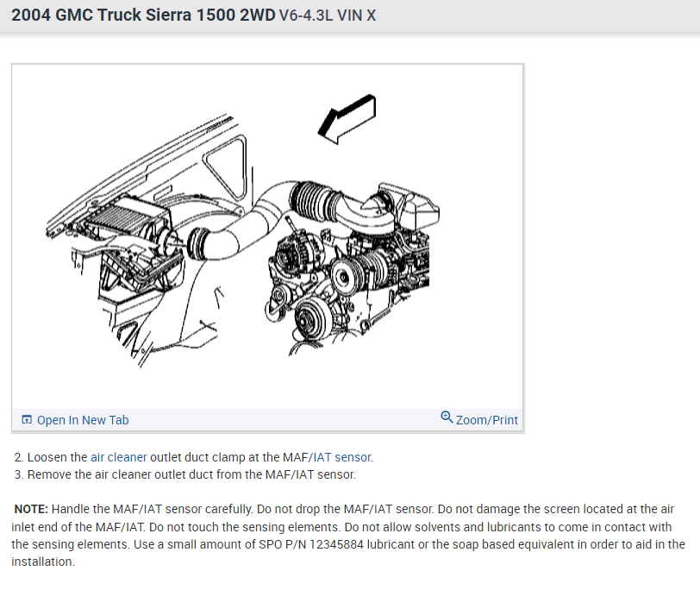700x590 pixels.
Task: Click the triangular hood brace in the diagram
Action: (227, 166)
